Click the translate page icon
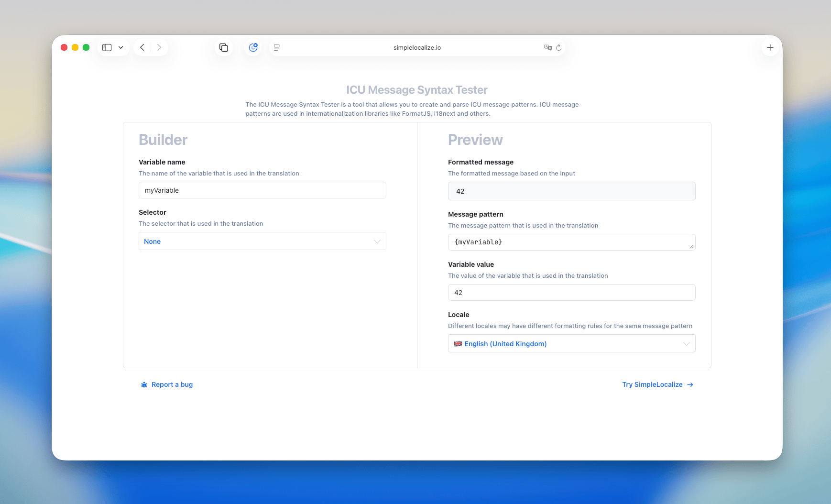Image resolution: width=831 pixels, height=504 pixels. pos(548,47)
